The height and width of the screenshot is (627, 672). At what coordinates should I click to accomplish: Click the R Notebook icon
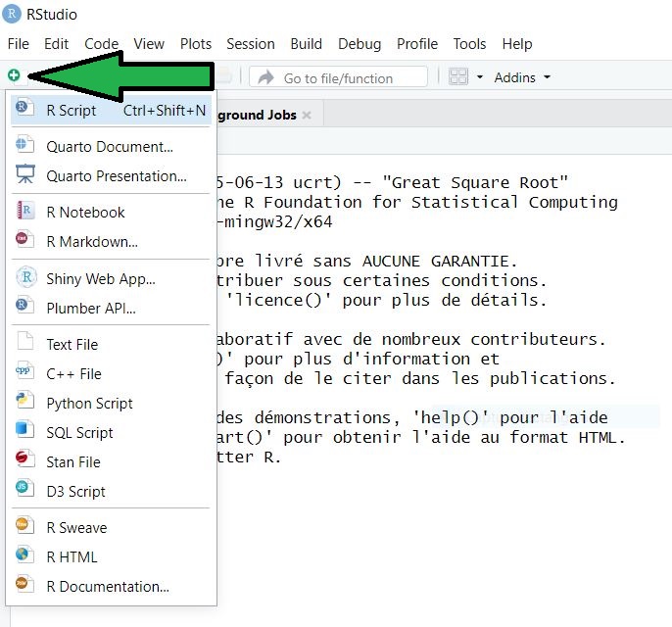pyautogui.click(x=25, y=210)
